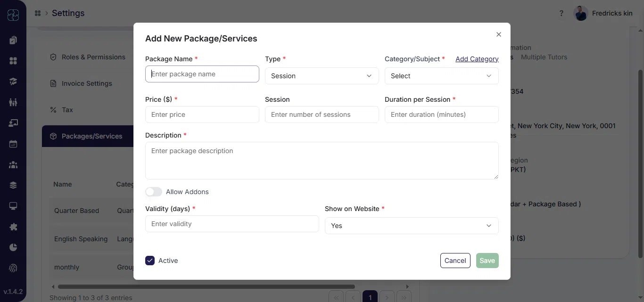Click the Showing 1 to 3 entries text
644x302 pixels.
[91, 298]
